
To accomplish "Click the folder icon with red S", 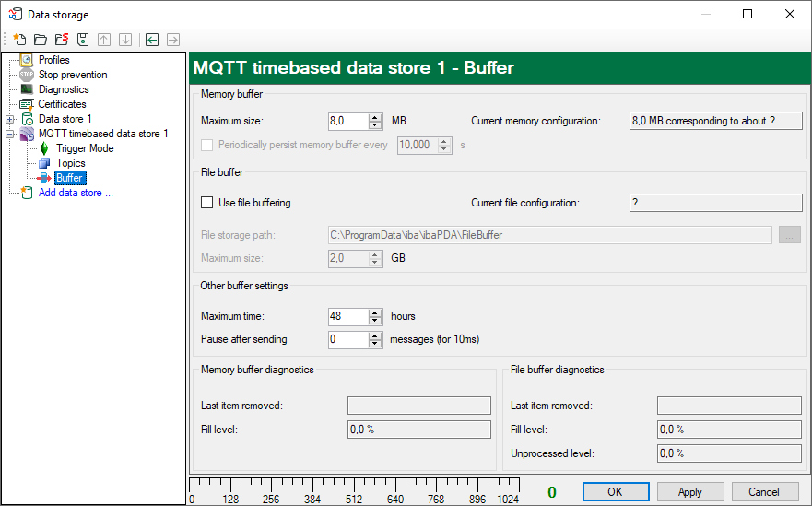I will [62, 40].
